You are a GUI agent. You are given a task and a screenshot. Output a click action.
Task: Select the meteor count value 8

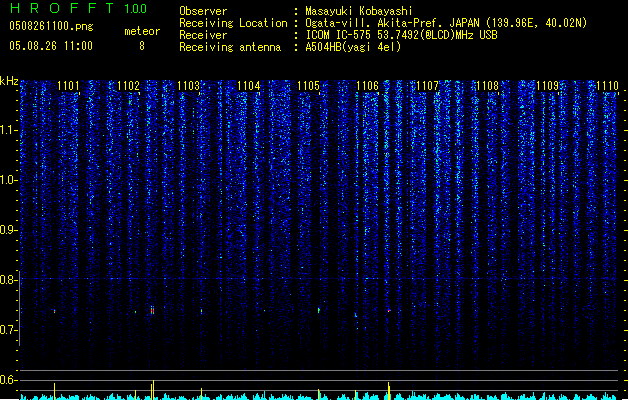142,46
